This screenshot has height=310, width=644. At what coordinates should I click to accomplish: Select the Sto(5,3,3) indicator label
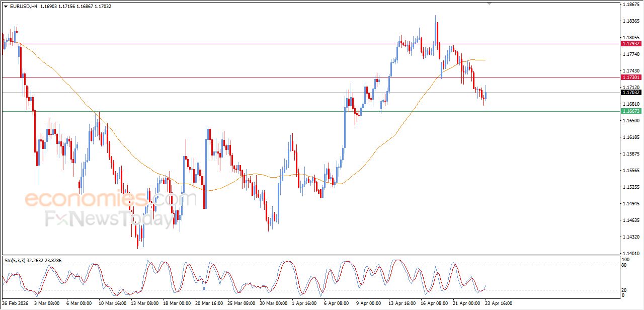tap(15, 260)
